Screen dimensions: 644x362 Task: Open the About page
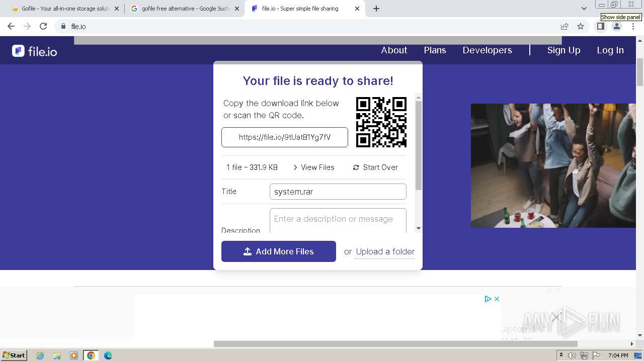coord(394,50)
